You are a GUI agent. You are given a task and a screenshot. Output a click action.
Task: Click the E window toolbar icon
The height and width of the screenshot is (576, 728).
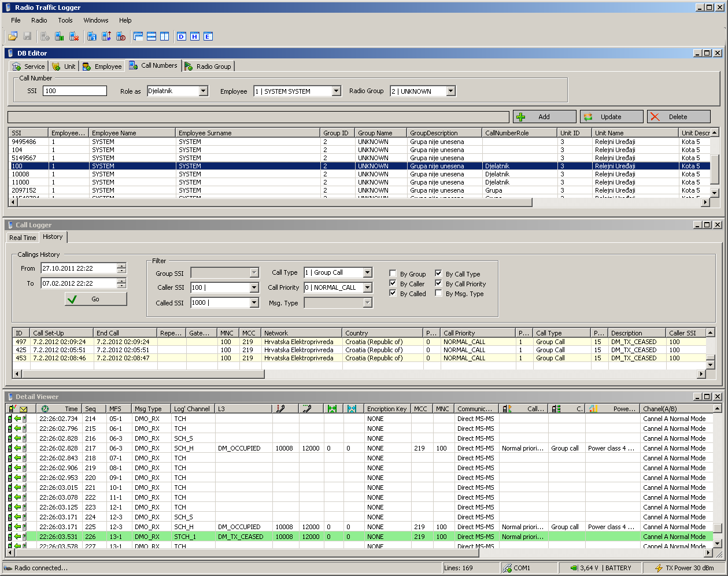(x=208, y=36)
